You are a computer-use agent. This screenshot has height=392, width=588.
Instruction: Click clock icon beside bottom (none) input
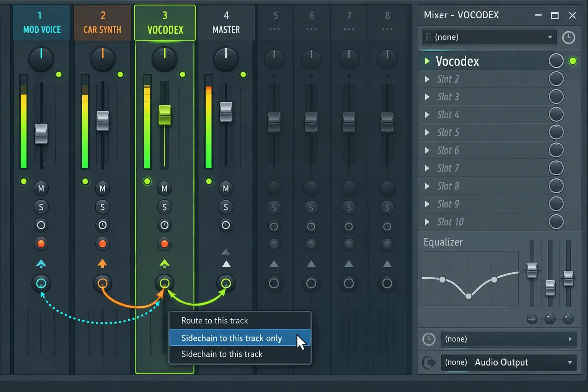pos(429,339)
